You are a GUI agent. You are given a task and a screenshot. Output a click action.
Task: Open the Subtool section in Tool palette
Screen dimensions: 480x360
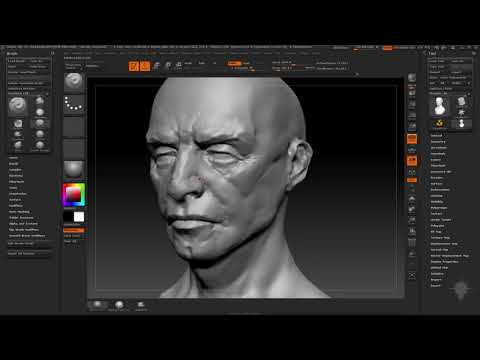coord(436,135)
